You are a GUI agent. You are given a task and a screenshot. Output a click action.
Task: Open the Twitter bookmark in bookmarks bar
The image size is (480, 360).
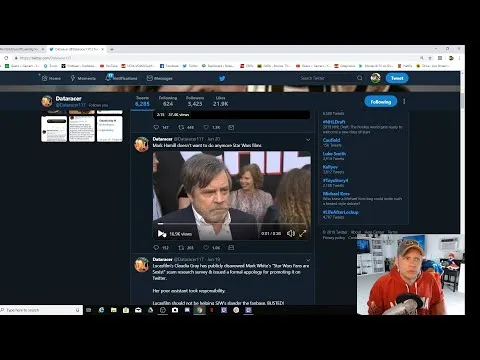coord(190,66)
